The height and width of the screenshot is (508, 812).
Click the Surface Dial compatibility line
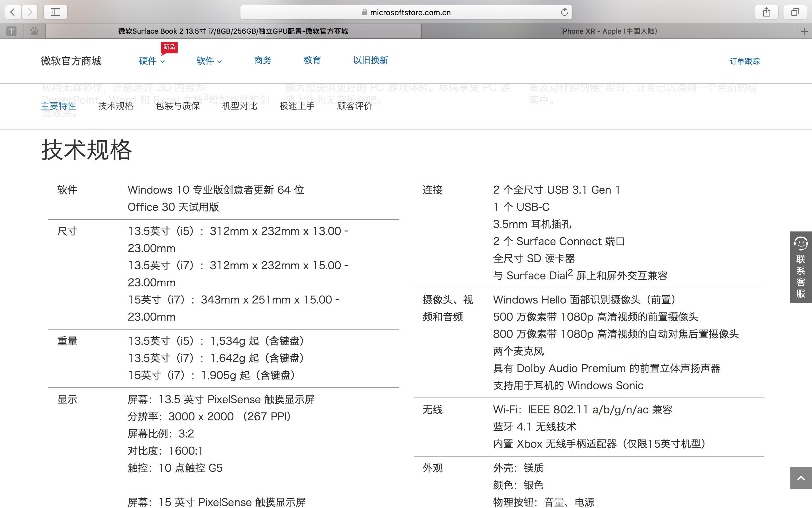pos(580,276)
